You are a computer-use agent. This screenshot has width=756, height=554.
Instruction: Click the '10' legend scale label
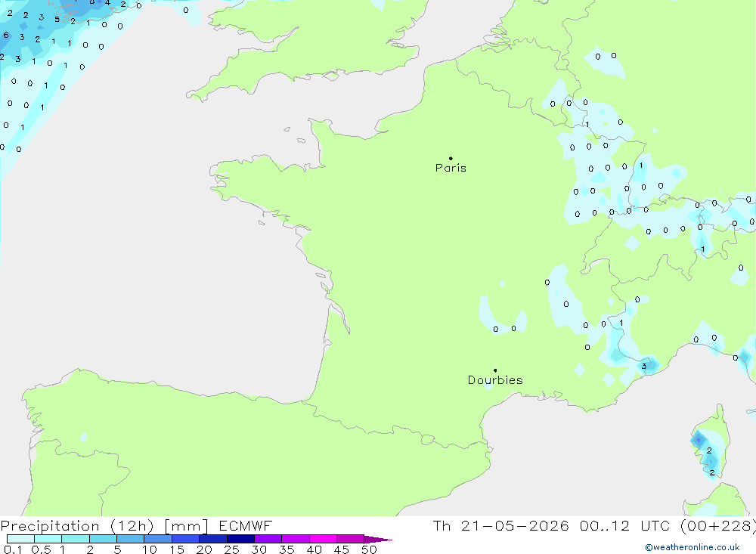coord(149,549)
